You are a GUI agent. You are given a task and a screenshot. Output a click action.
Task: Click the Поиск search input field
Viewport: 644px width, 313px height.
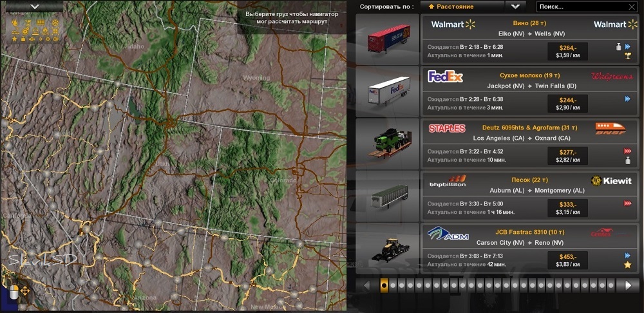(x=585, y=6)
